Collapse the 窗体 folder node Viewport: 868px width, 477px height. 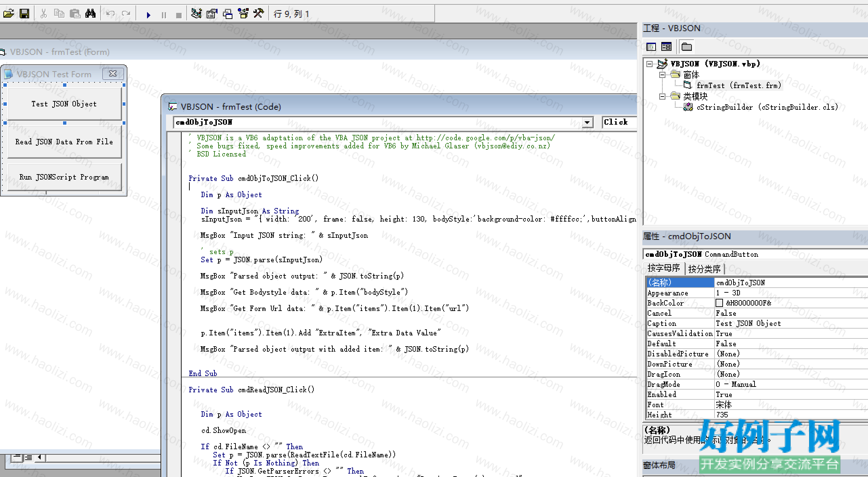tap(662, 75)
